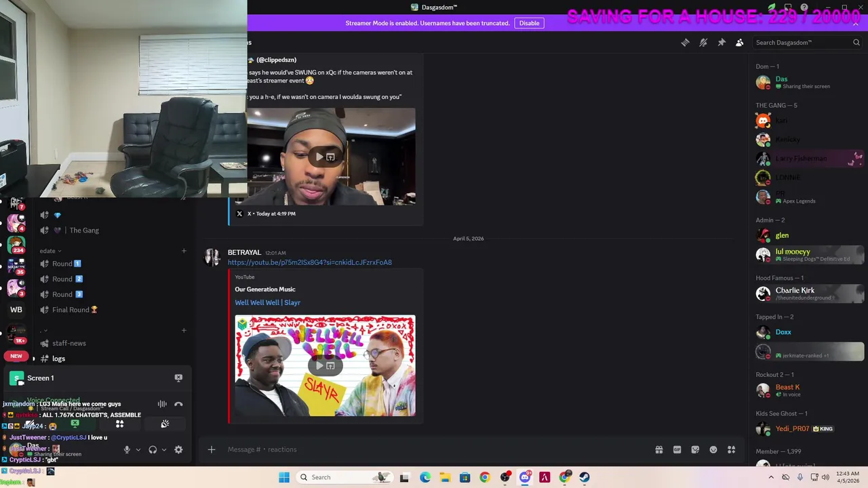868x488 pixels.
Task: Open the gift icon in message bar
Action: pos(658,449)
